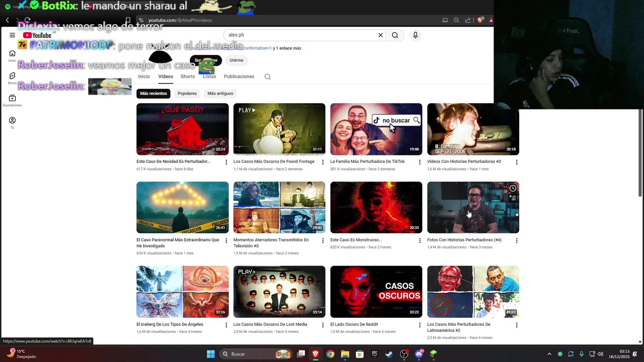Open options for 'El Caso Paranormal' video
The width and height of the screenshot is (644, 362).
tap(226, 240)
